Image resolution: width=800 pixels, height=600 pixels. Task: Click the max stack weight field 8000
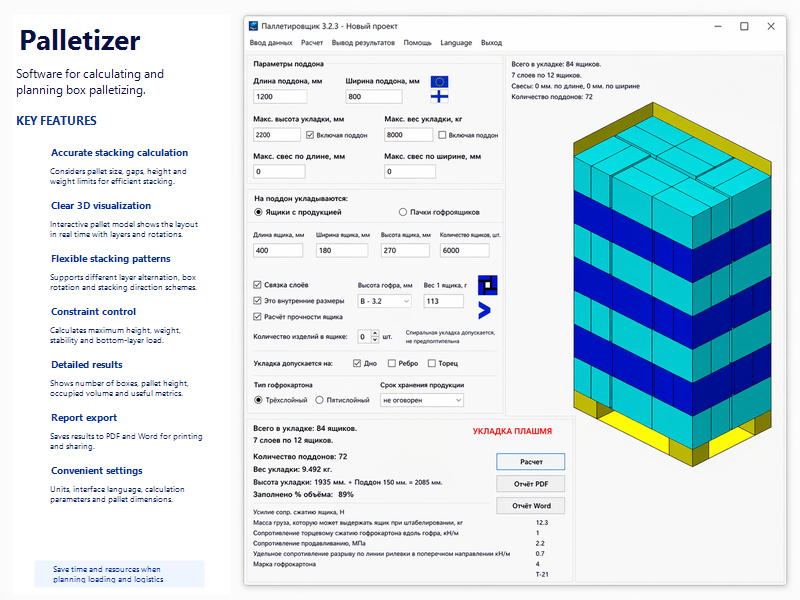(x=409, y=135)
